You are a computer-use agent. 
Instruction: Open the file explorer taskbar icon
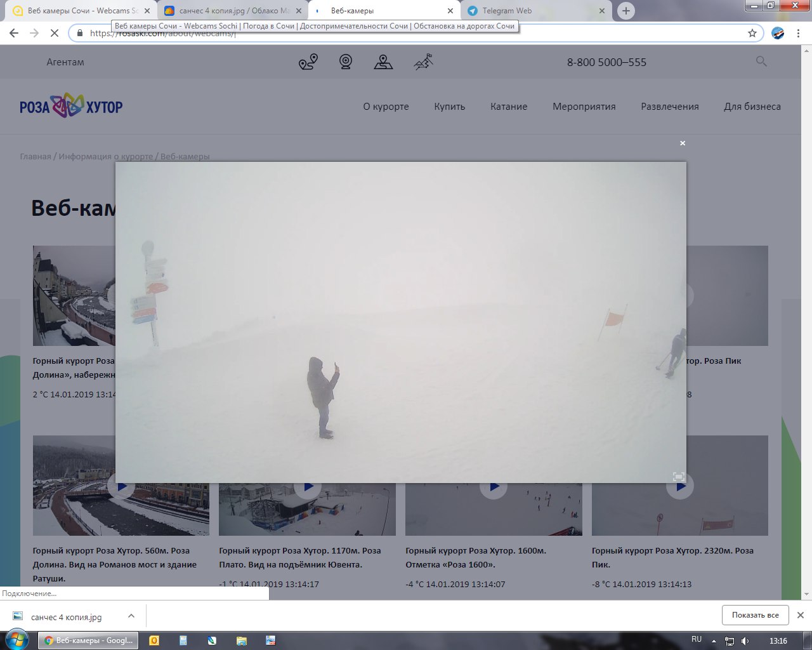click(x=241, y=640)
